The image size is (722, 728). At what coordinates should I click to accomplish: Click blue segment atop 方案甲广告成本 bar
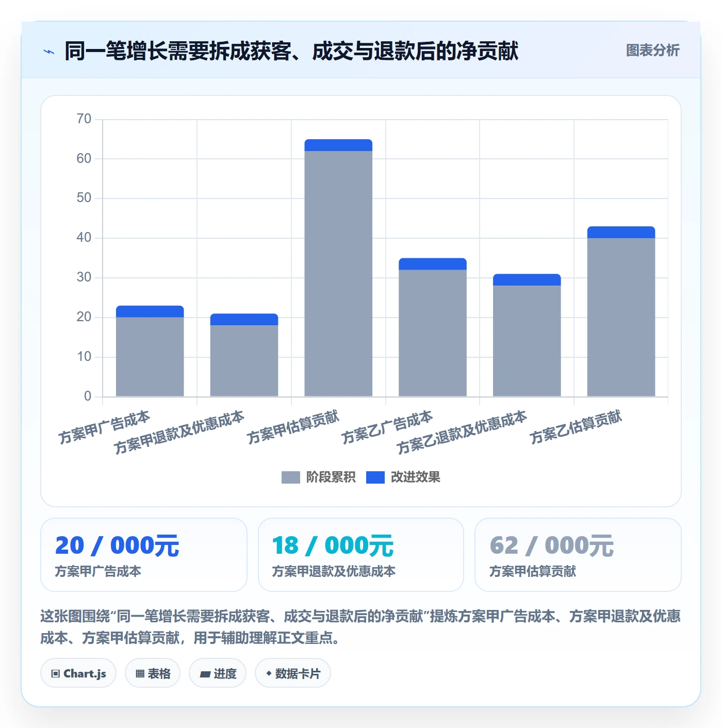(x=150, y=311)
